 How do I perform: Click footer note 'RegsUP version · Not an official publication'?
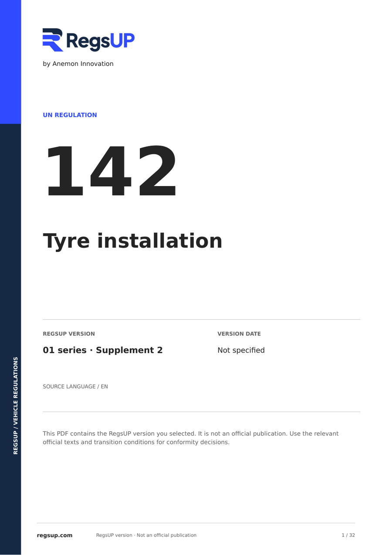(146, 535)
